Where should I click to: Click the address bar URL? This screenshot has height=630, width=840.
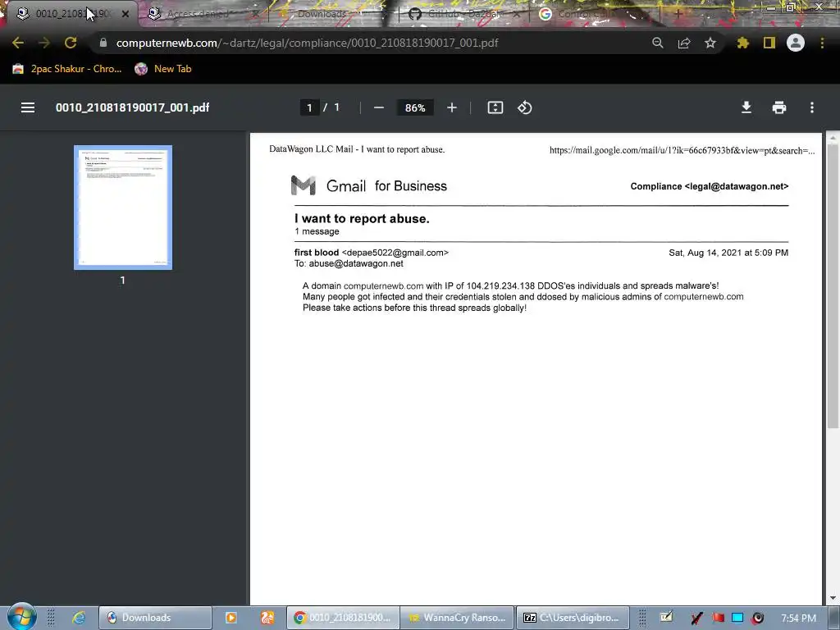pyautogui.click(x=307, y=43)
